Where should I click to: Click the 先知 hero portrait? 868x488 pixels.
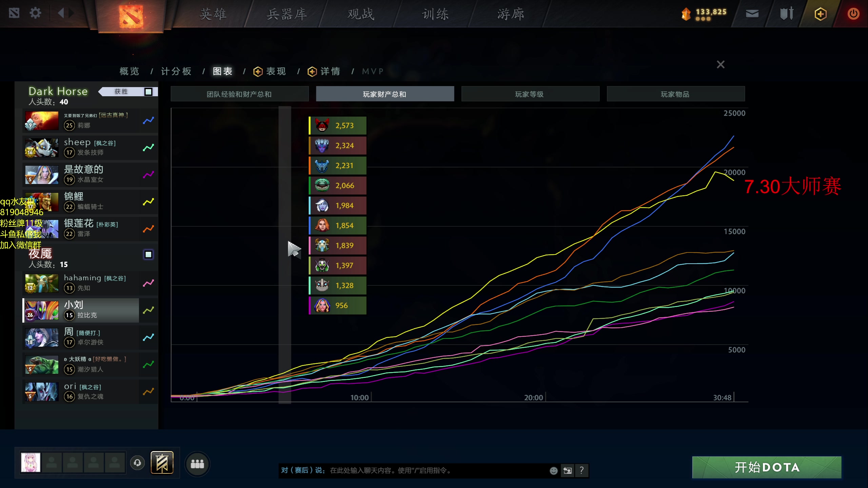(42, 283)
